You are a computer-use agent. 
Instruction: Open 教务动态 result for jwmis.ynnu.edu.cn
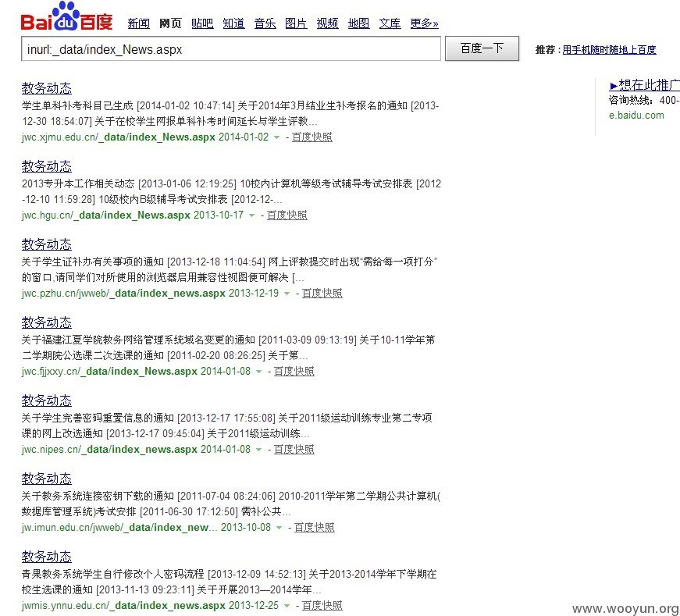(46, 557)
